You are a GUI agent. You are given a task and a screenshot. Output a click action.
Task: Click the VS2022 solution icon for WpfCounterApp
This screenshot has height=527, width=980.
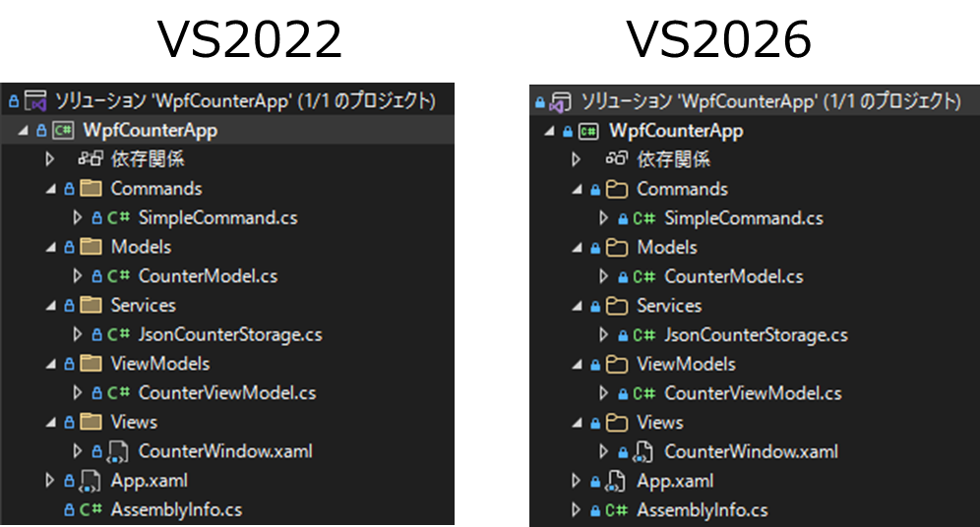(35, 100)
